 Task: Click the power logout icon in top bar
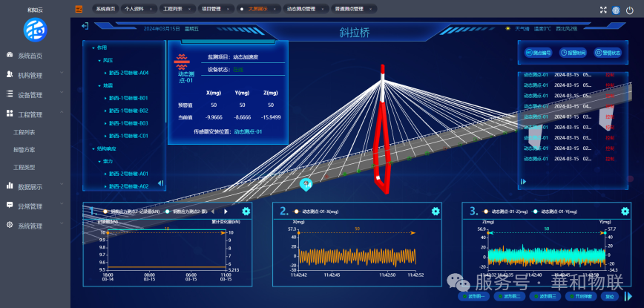point(630,10)
